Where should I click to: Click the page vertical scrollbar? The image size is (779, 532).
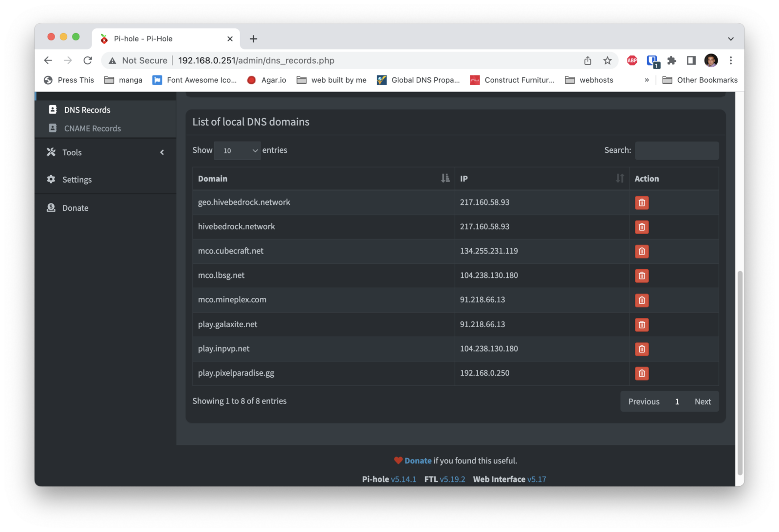[740, 370]
